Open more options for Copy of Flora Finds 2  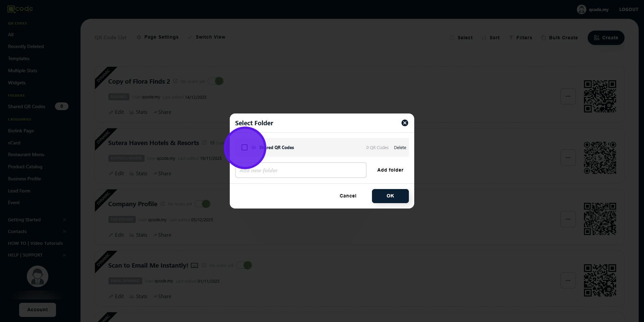[x=568, y=96]
